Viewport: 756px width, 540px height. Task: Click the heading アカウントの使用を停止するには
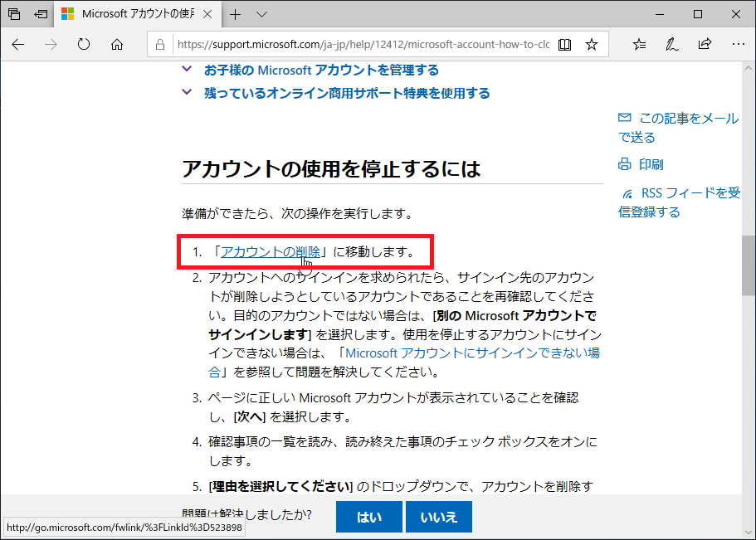[x=331, y=168]
